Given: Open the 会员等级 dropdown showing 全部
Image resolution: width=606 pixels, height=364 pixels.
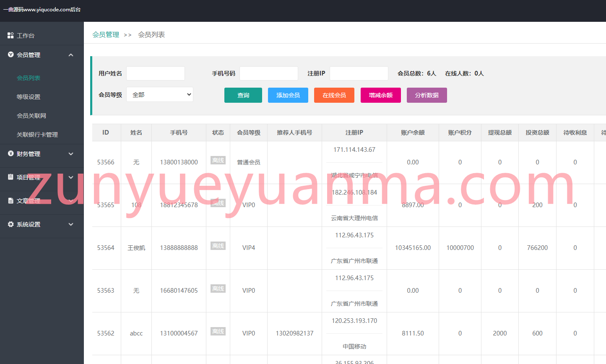Looking at the screenshot, I should pos(160,94).
